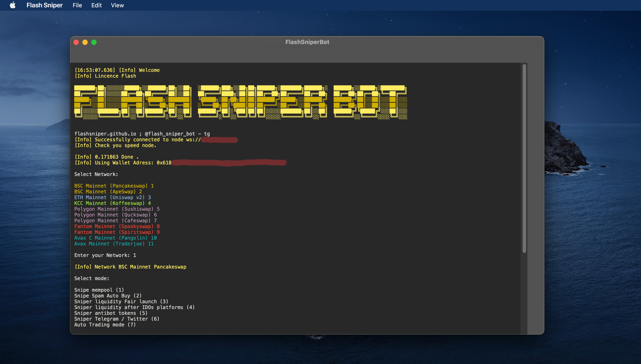Click the 'Lincence Flash' line
641x364 pixels.
105,76
